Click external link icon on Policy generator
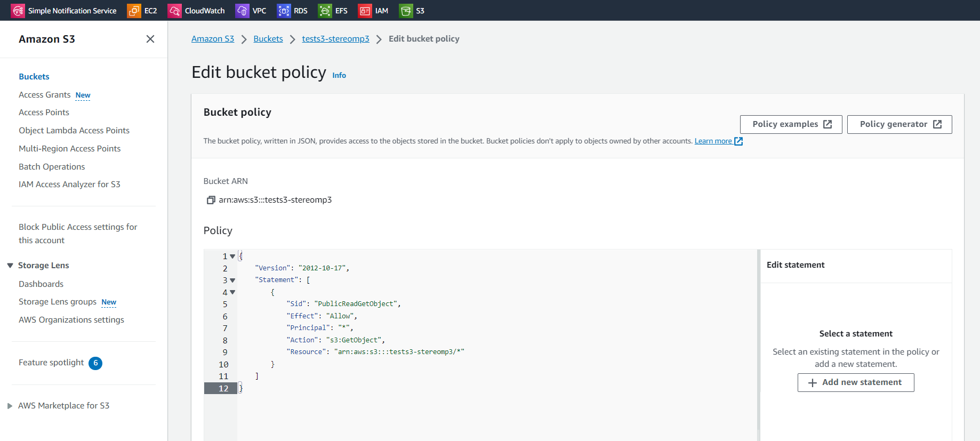The width and height of the screenshot is (980, 441). click(x=937, y=124)
